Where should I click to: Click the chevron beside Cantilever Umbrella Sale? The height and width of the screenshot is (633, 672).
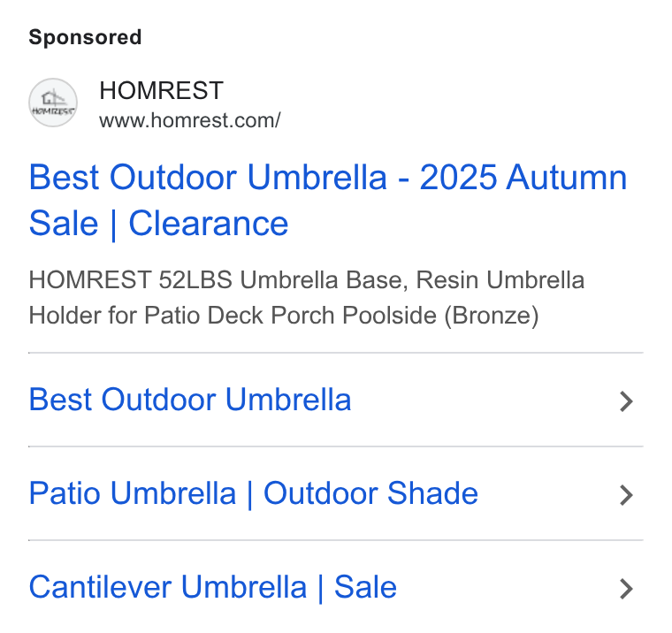[x=626, y=589]
